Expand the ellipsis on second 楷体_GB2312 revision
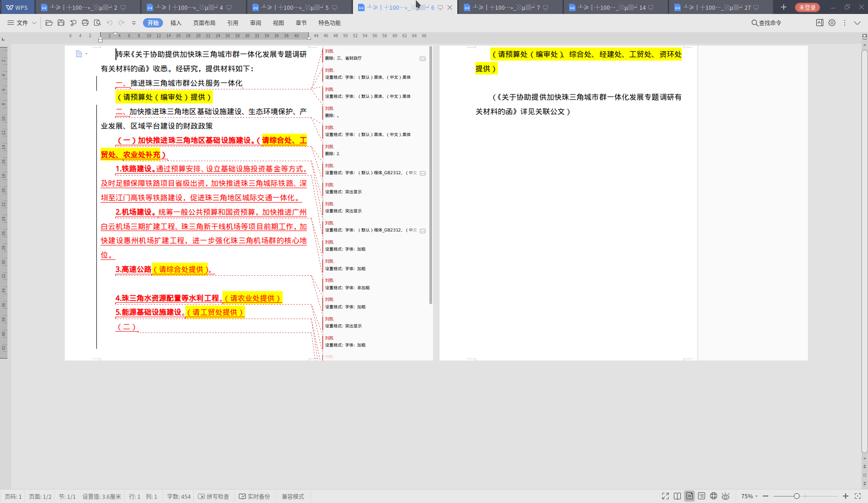The image size is (868, 503). [x=423, y=231]
